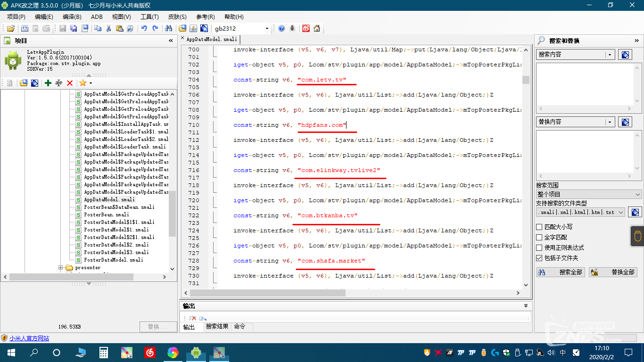
Task: Click the green plus add icon in project panel
Action: coord(48,83)
